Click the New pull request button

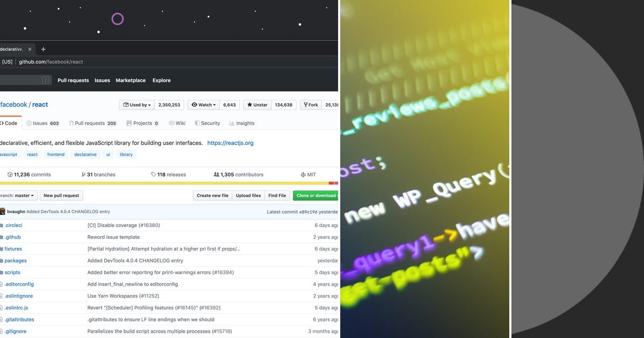click(61, 195)
